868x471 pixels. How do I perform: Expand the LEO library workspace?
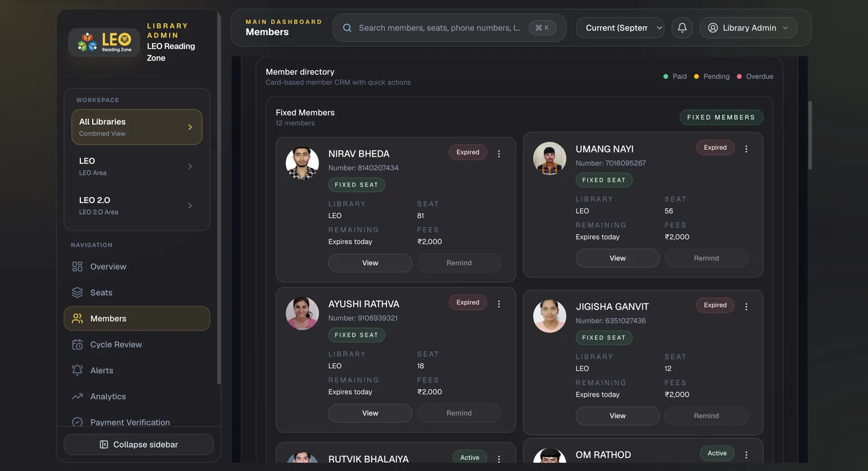click(137, 167)
